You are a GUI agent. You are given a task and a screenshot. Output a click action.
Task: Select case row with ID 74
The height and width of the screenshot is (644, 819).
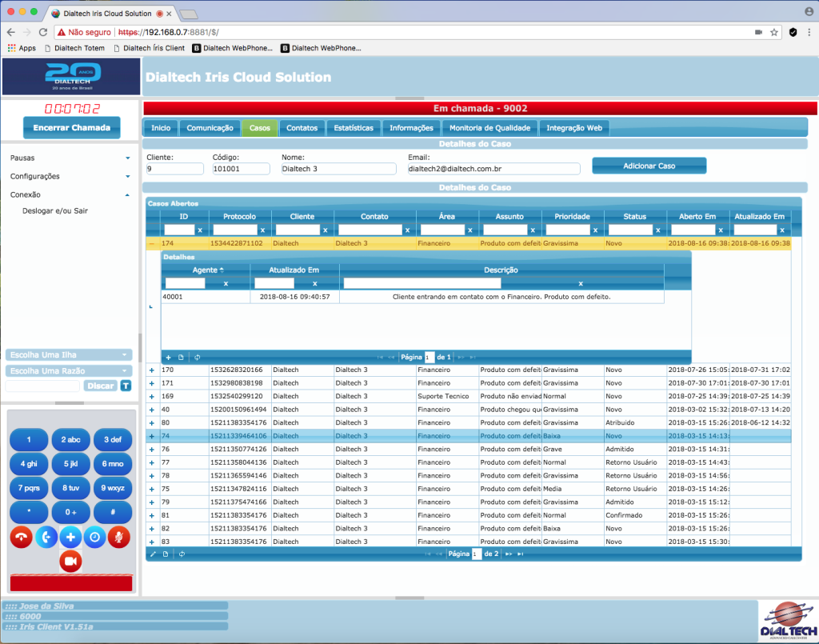[469, 436]
